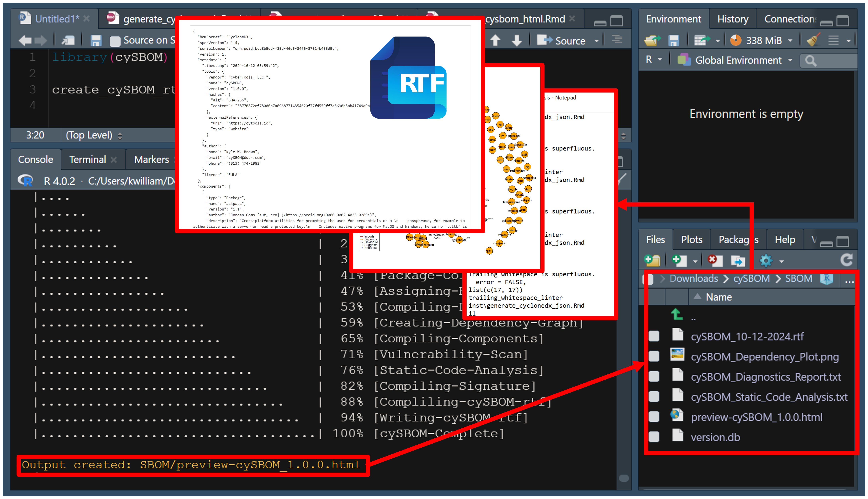Click the memory usage pie icon
Viewport: 868px width, 499px height.
pyautogui.click(x=736, y=40)
